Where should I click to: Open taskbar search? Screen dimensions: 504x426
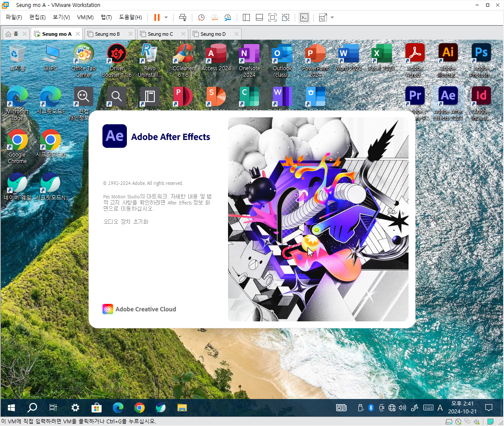32,408
